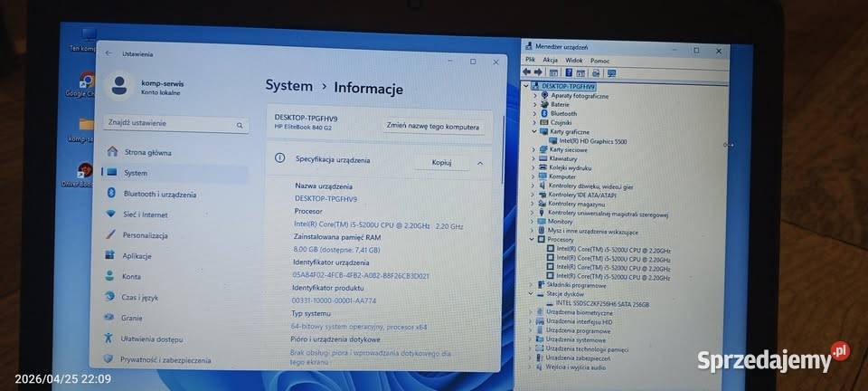Open the Akcja menu in Device Manager

551,60
